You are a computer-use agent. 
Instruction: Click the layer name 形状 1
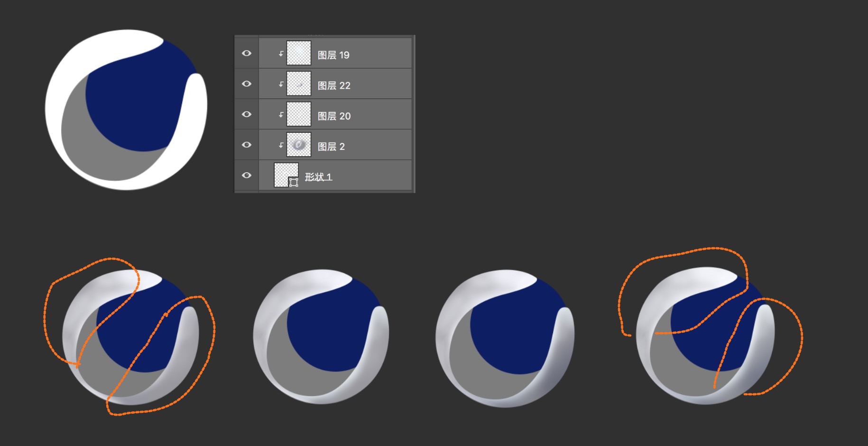[319, 177]
